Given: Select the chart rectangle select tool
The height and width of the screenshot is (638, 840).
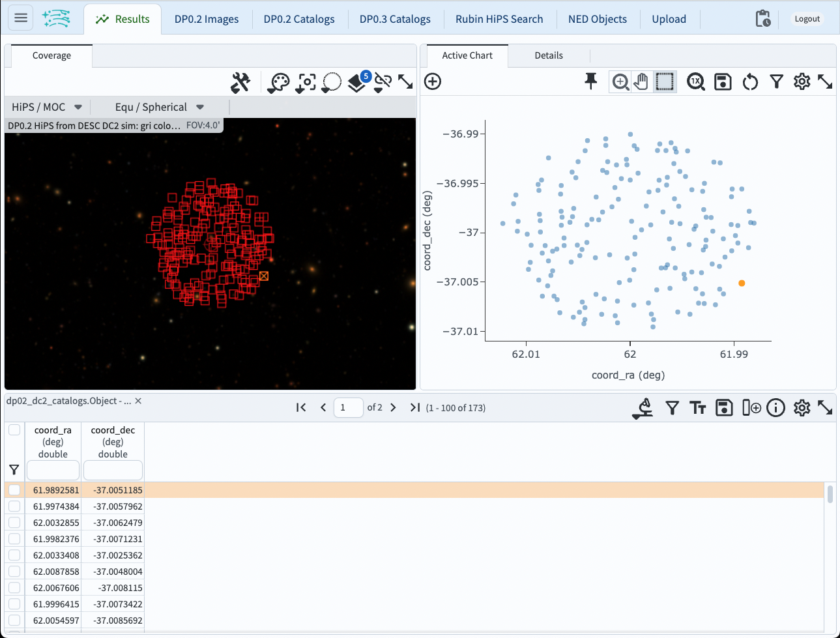Looking at the screenshot, I should point(664,81).
